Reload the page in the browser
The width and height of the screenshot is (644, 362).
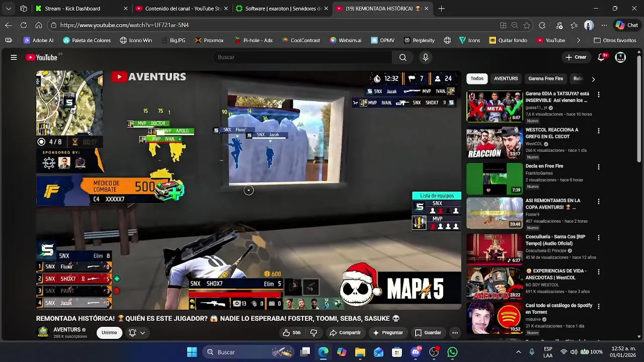click(x=24, y=25)
